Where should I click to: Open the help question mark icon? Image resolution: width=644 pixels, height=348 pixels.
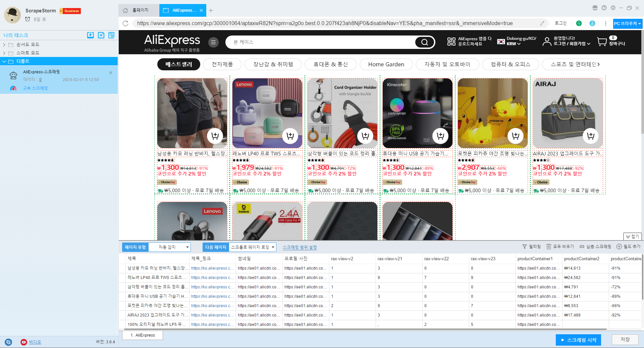604,8
